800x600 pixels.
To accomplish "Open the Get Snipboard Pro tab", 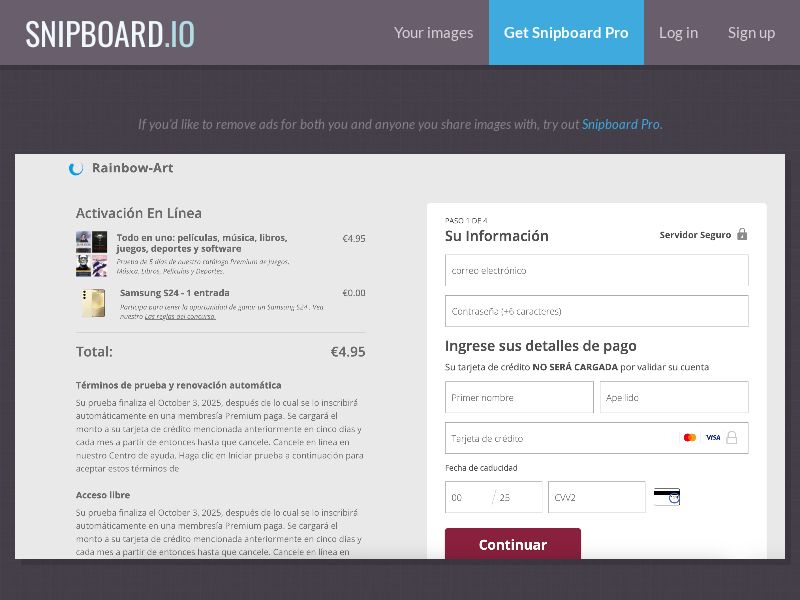I will point(566,32).
